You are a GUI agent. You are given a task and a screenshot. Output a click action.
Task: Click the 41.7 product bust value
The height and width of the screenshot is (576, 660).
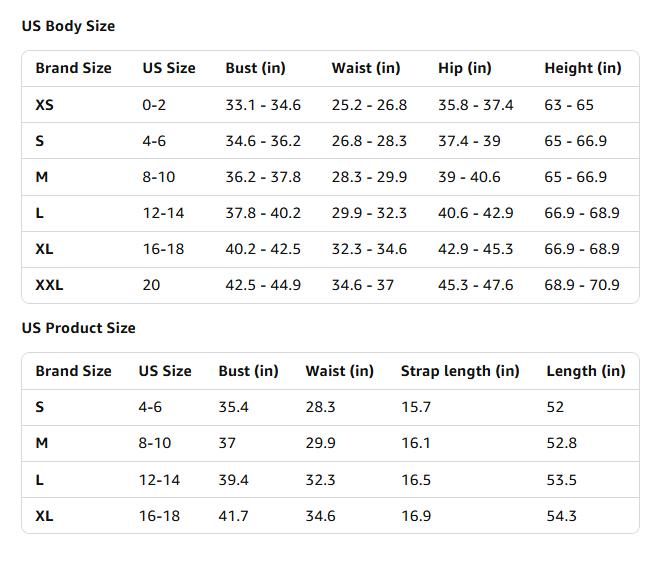click(233, 516)
